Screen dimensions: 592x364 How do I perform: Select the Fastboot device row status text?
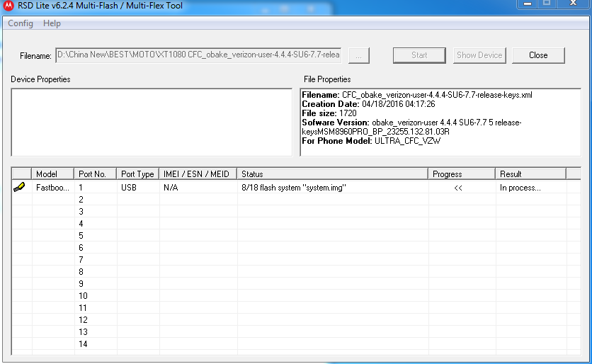coord(293,188)
